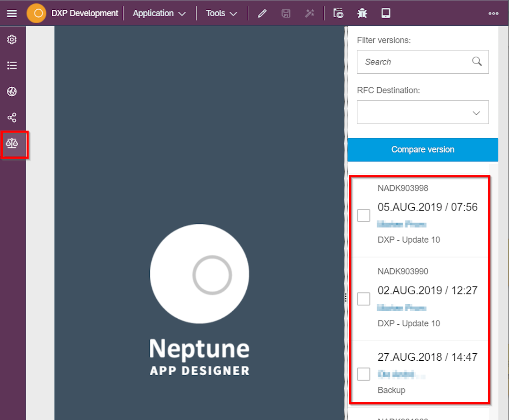This screenshot has width=509, height=420.
Task: Open settings gear in left sidebar
Action: 12,40
